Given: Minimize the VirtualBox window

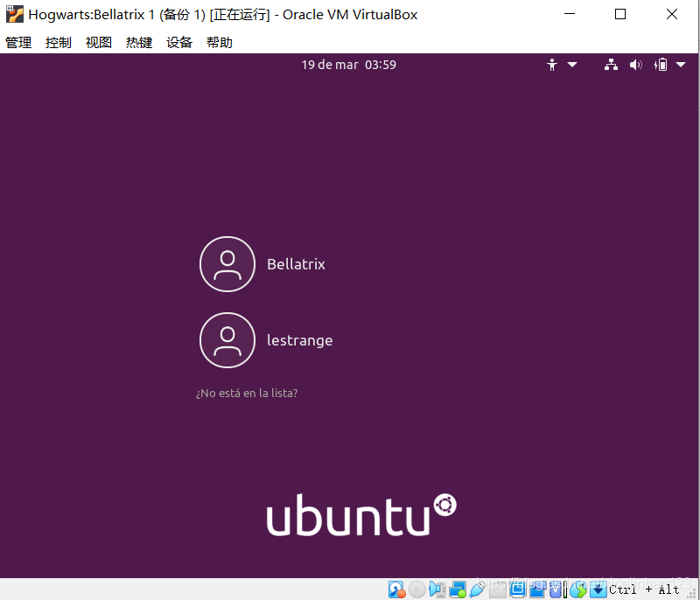Looking at the screenshot, I should (x=570, y=14).
